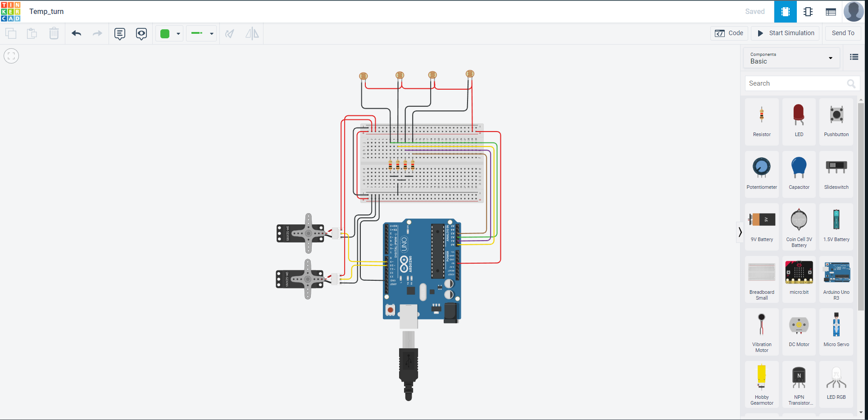
Task: Toggle components list view icon
Action: [x=854, y=57]
